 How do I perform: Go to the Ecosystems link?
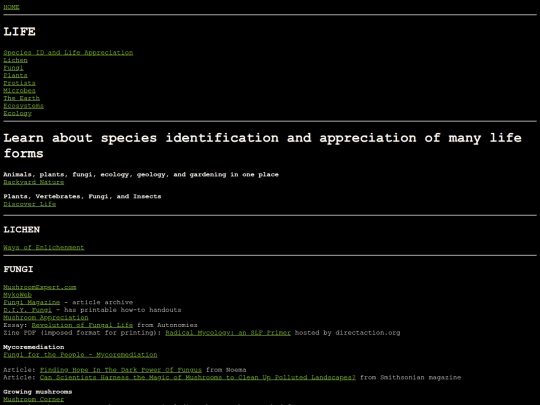click(x=23, y=105)
